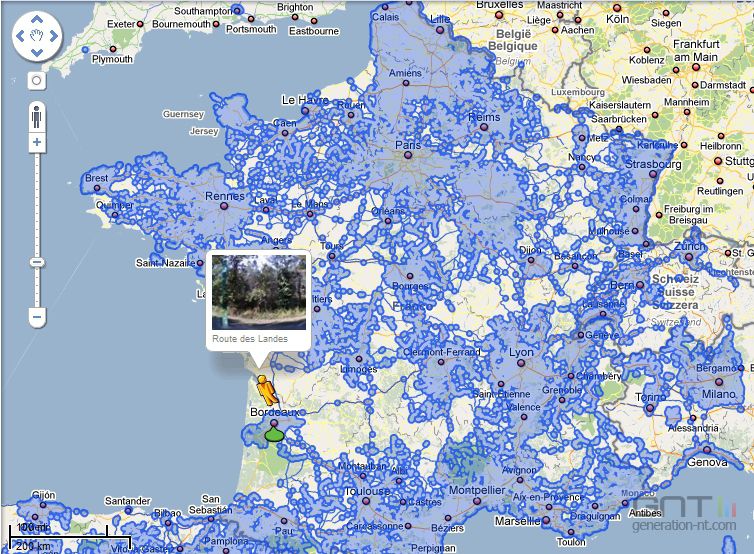Zoom in with the plus button
Viewport: 754px width, 554px height.
coord(37,142)
